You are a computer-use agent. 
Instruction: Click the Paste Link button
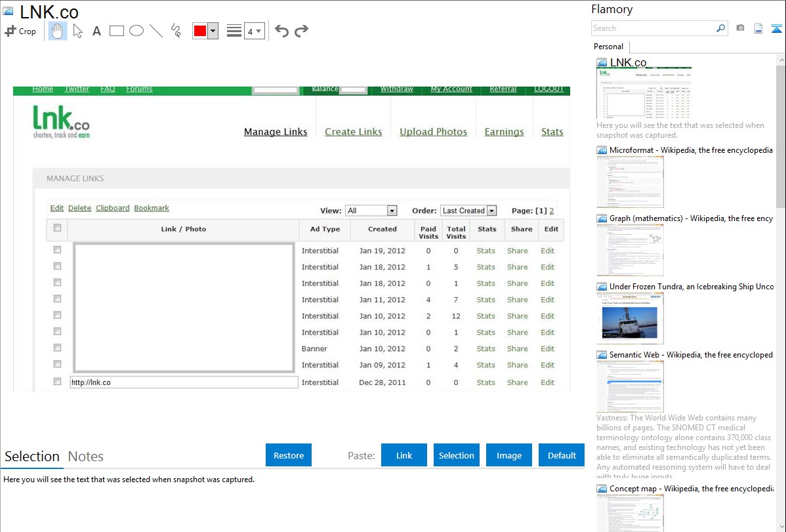(404, 455)
